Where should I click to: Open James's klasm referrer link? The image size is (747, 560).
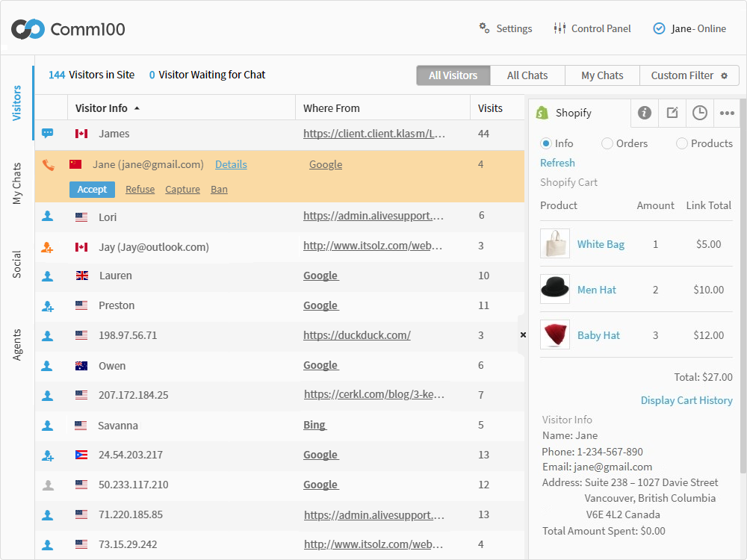[374, 134]
